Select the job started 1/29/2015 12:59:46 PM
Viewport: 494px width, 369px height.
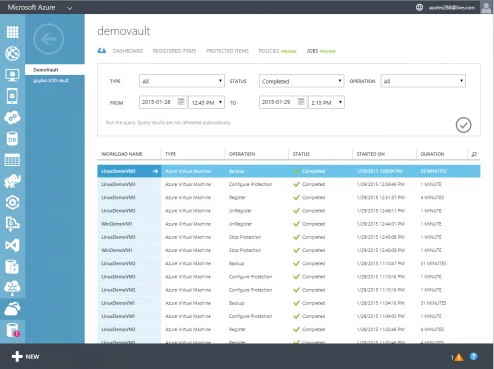click(289, 184)
